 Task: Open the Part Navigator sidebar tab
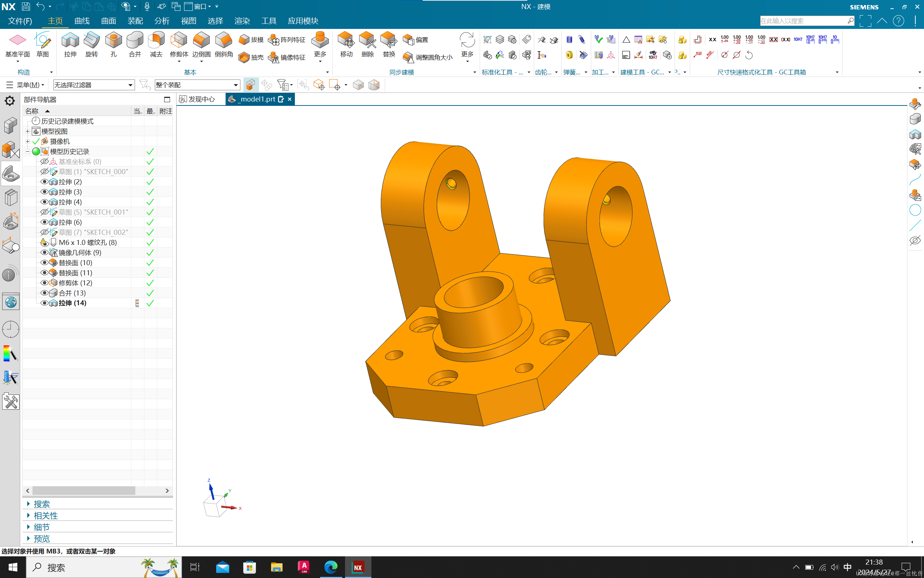tap(11, 173)
